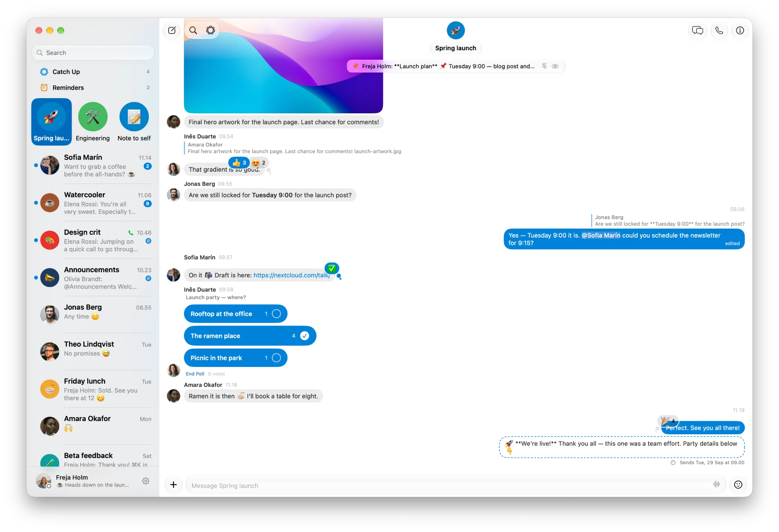The height and width of the screenshot is (532, 779).
Task: Toggle the green checkmark reaction on Sofia's message
Action: click(332, 268)
